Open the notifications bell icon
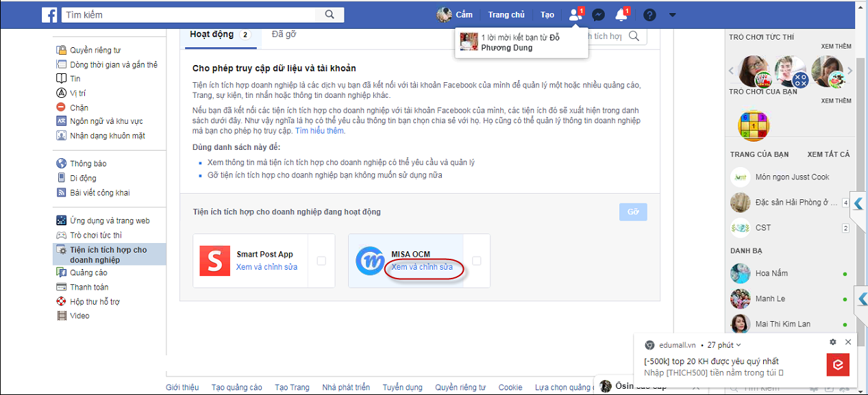868x395 pixels. pos(621,14)
